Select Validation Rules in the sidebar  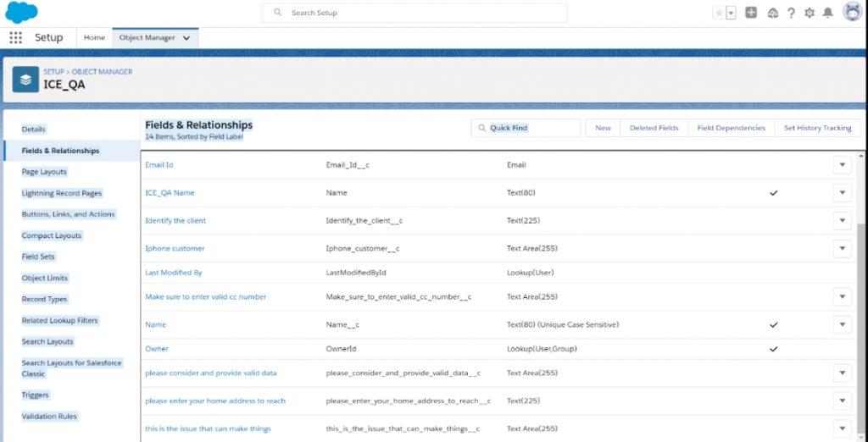click(48, 417)
